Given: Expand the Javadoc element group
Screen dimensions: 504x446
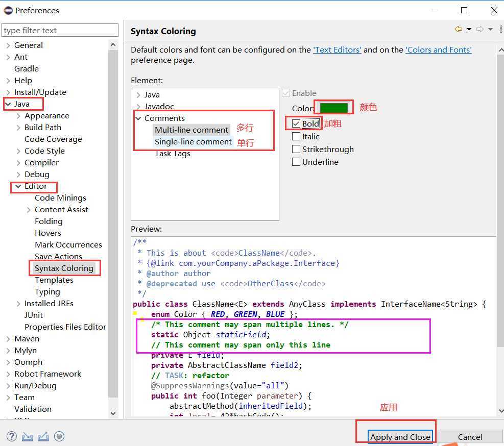Looking at the screenshot, I should click(138, 106).
